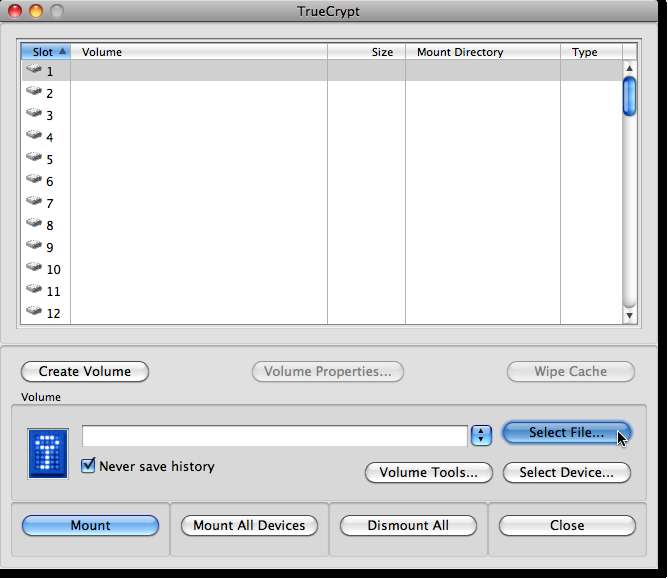Browse with the Select File button
This screenshot has width=668, height=579.
(567, 433)
